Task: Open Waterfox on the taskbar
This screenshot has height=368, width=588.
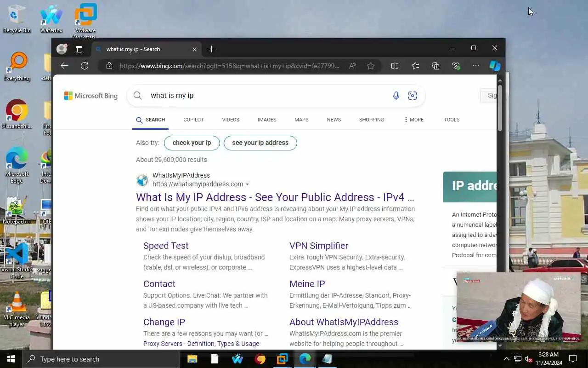Action: 237,359
